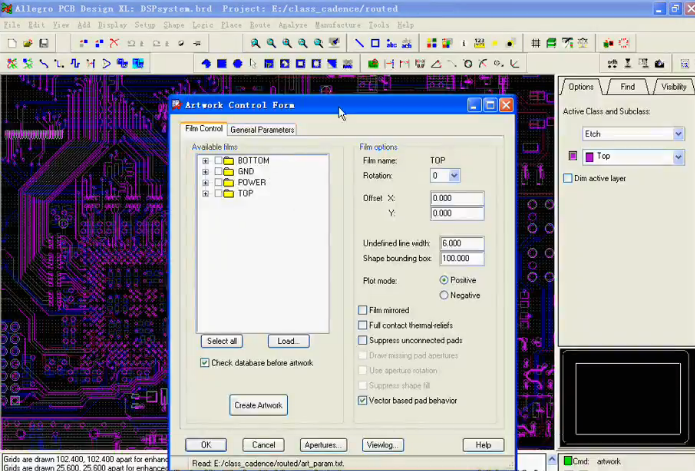Click the Select all button
This screenshot has height=471, width=695.
click(222, 341)
